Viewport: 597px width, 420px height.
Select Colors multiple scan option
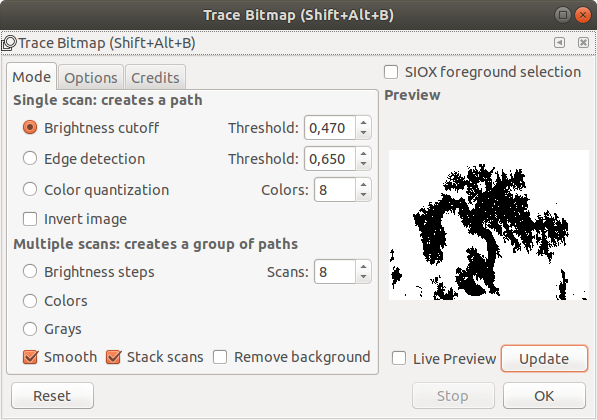(x=30, y=301)
